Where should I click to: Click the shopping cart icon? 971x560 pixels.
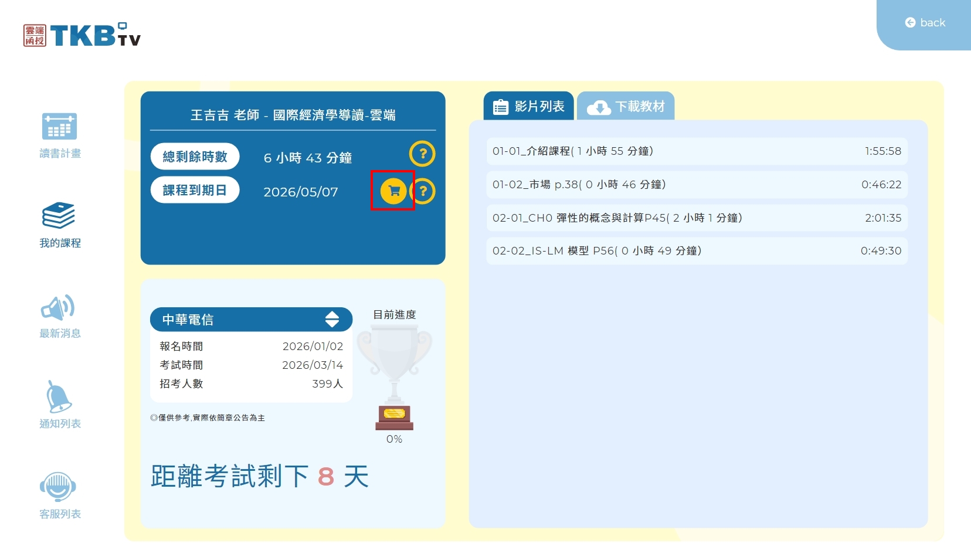pos(393,191)
